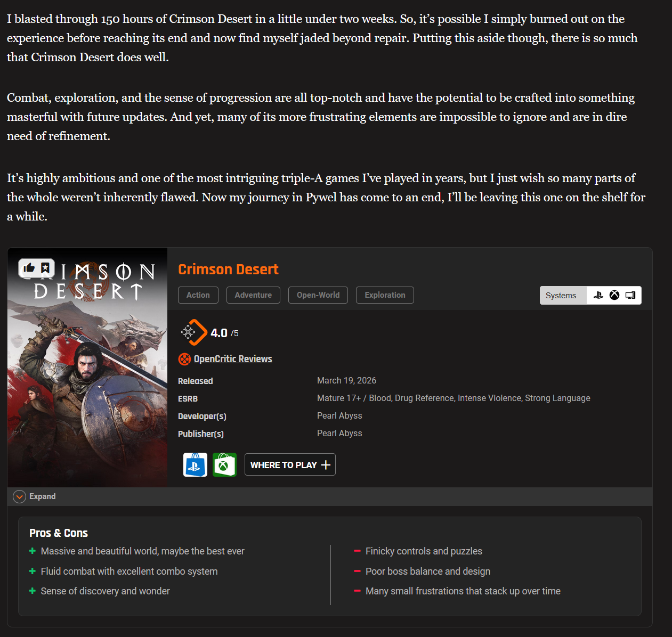
Task: Click the Pearl Abyss publisher name
Action: point(339,433)
